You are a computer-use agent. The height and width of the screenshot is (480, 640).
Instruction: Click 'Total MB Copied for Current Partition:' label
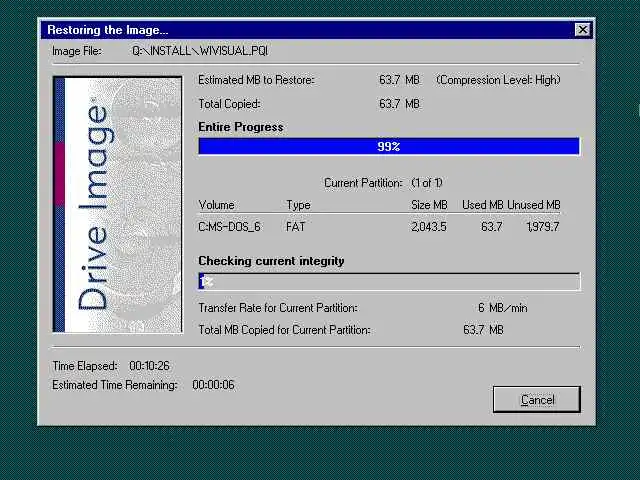tap(284, 330)
